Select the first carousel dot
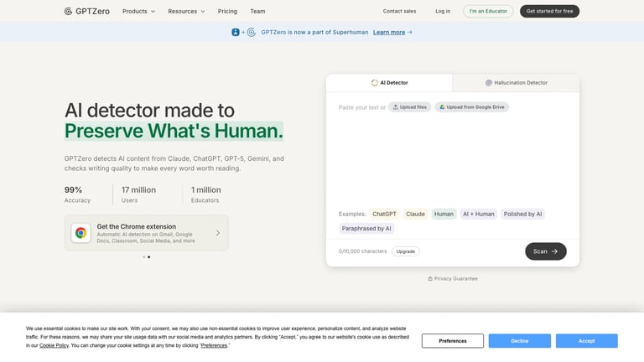The width and height of the screenshot is (644, 362). [144, 257]
